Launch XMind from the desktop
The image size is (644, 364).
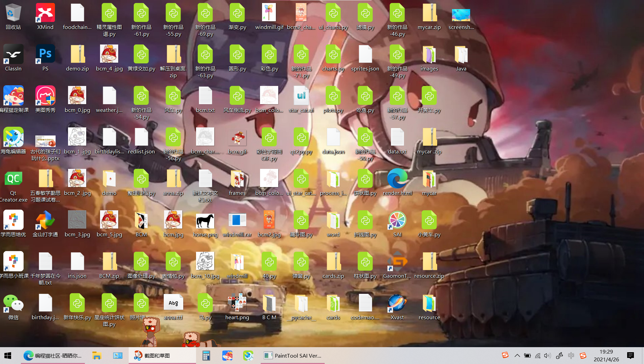(x=45, y=16)
